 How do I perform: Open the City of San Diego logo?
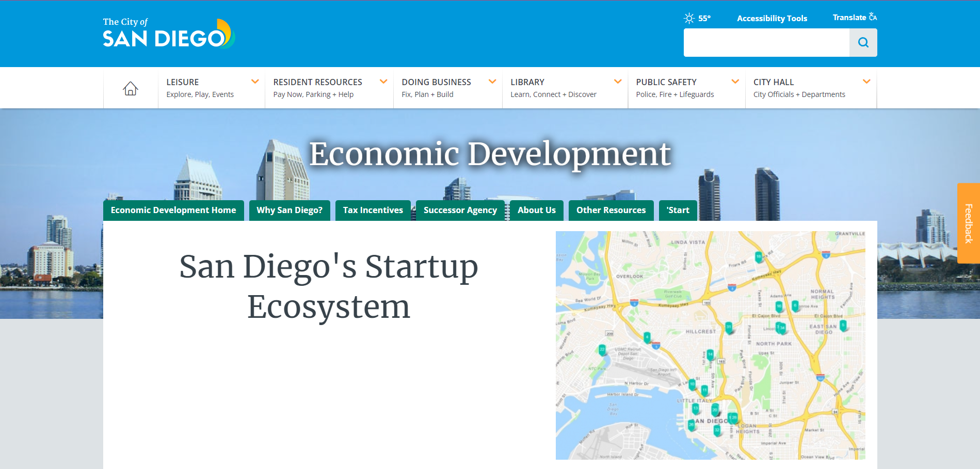(168, 34)
